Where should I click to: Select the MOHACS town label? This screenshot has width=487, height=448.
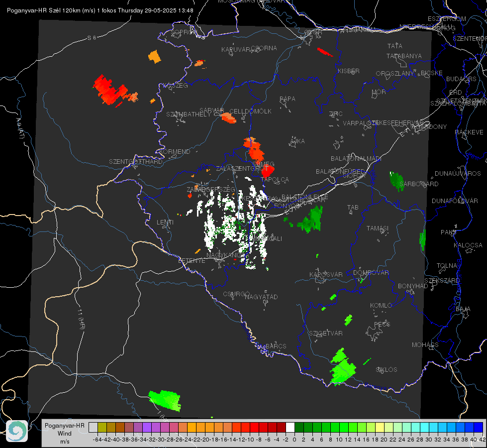click(x=425, y=345)
